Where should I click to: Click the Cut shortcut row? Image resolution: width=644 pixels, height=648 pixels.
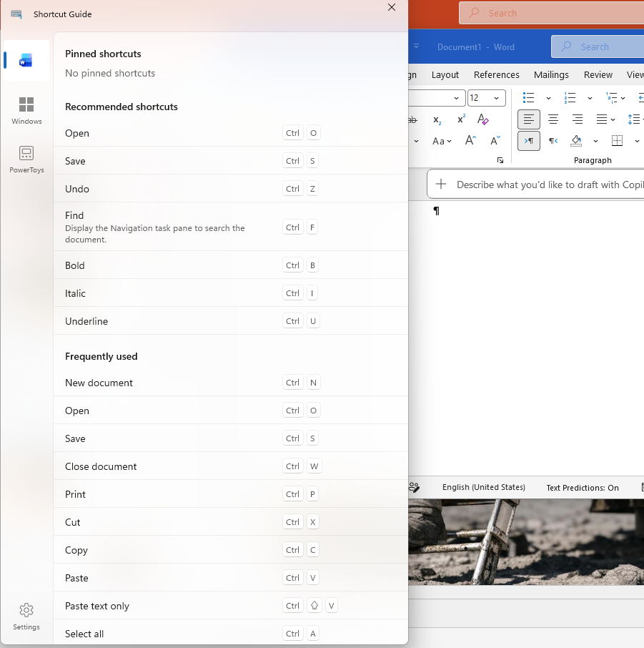coord(230,522)
